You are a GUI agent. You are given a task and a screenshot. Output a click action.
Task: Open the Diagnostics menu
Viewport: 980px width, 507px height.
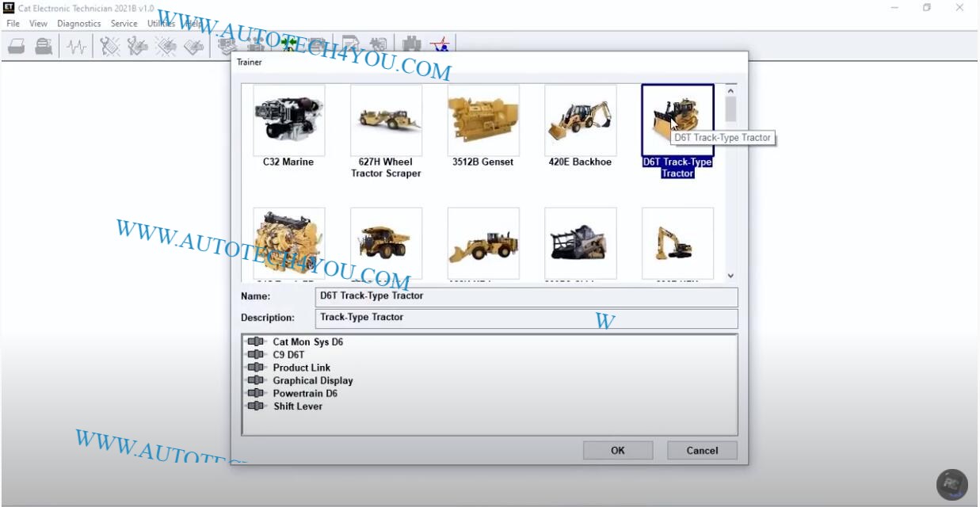78,24
